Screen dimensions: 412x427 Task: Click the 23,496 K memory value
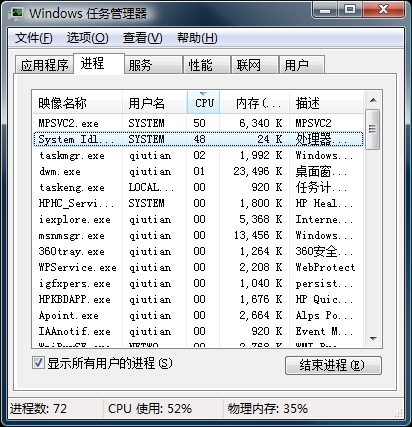[258, 171]
